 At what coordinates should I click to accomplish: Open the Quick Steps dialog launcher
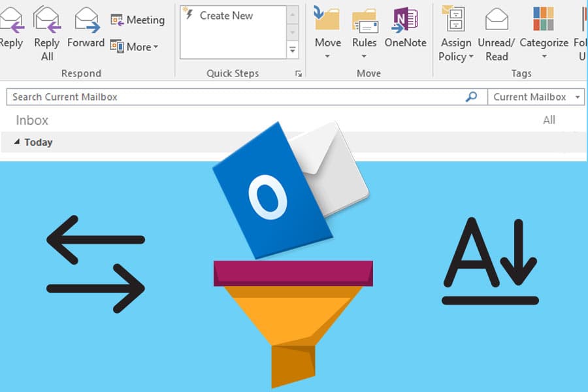pyautogui.click(x=299, y=74)
